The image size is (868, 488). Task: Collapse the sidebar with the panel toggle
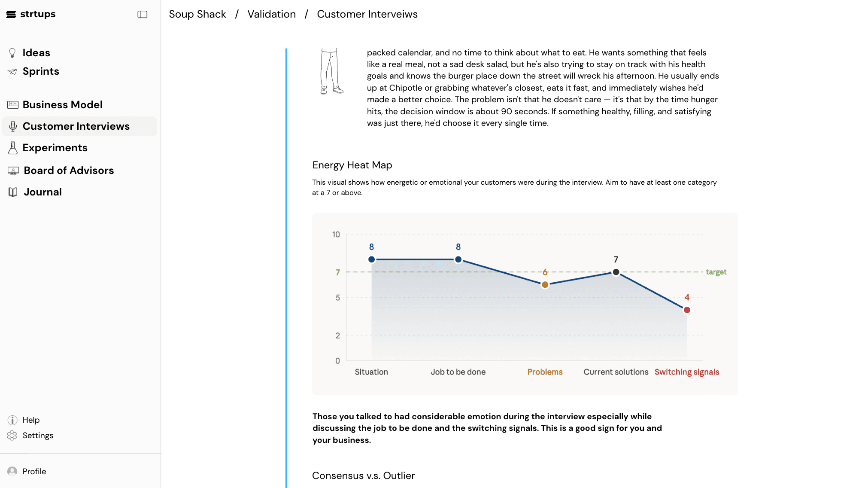142,14
